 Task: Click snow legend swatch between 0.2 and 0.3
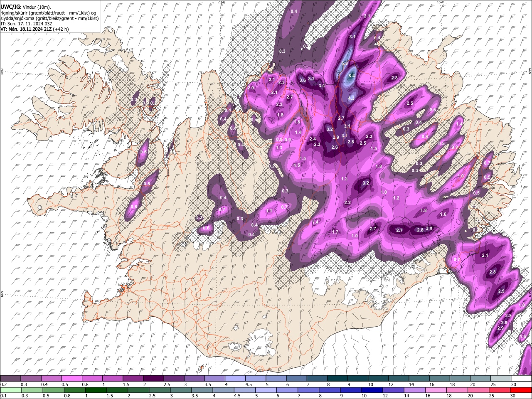click(x=11, y=379)
